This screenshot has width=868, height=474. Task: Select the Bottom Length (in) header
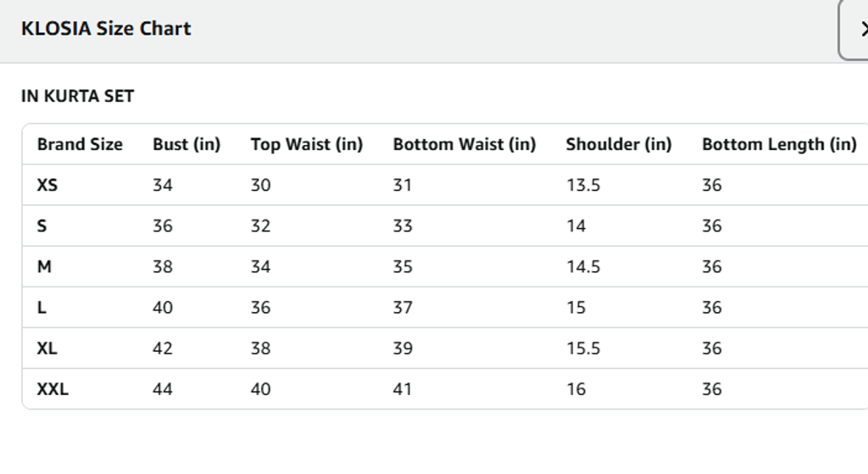(x=779, y=144)
